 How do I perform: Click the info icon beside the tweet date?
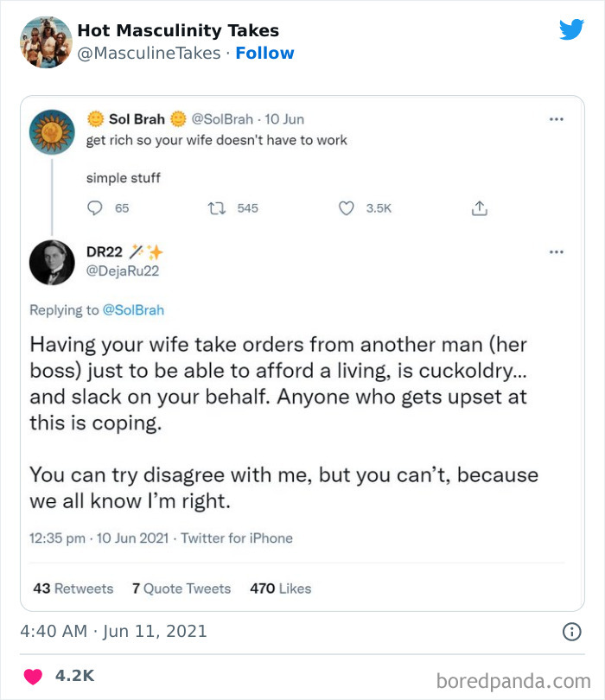coord(571,632)
